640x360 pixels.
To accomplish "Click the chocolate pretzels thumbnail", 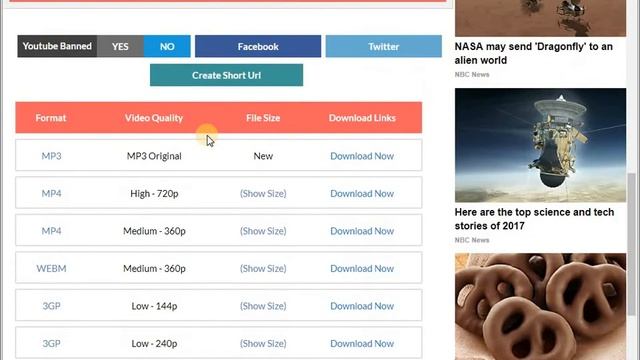I will pyautogui.click(x=540, y=307).
